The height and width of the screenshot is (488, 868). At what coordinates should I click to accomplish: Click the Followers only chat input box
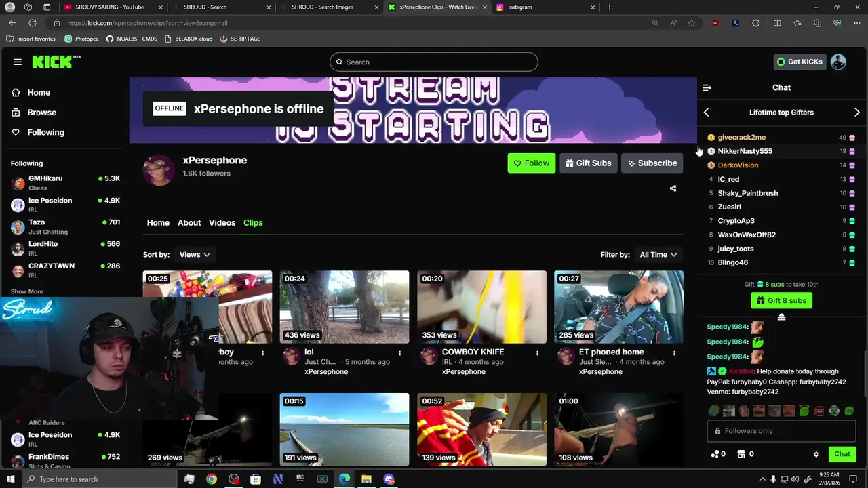[x=781, y=431]
